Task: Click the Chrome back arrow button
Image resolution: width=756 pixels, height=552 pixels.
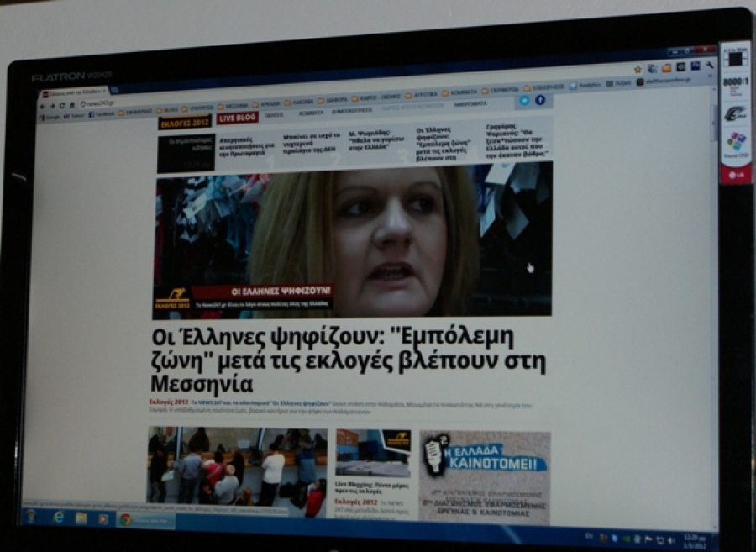Action: coord(42,104)
